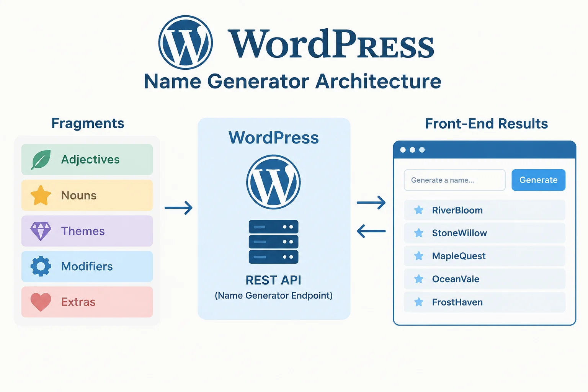588x392 pixels.
Task: Select the Themes fragment card
Action: coord(87,231)
